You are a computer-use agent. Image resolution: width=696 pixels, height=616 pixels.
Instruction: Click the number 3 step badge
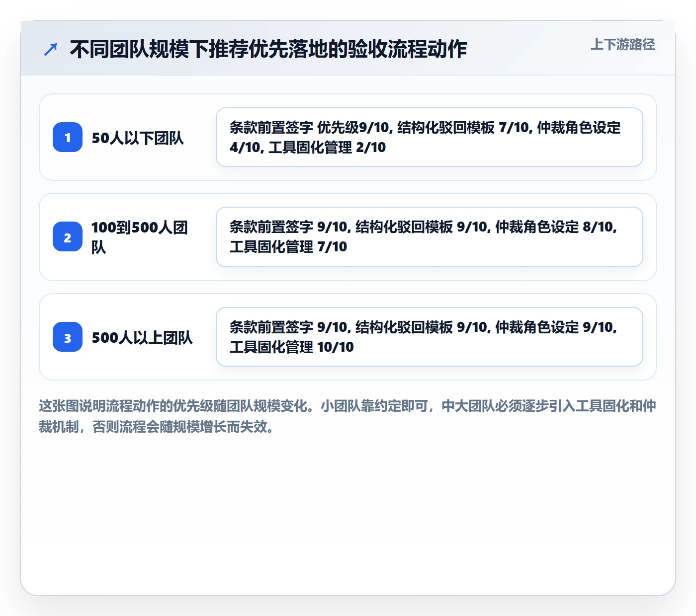(68, 337)
